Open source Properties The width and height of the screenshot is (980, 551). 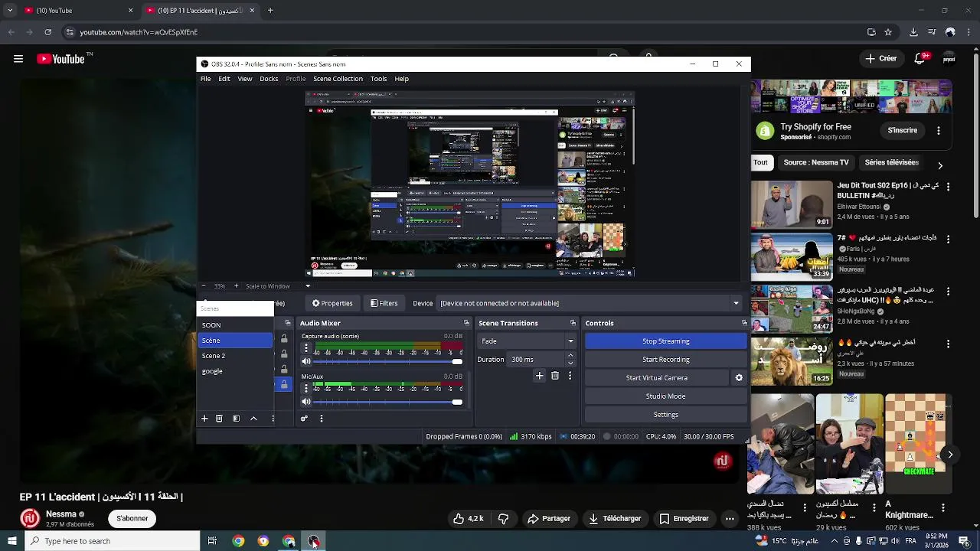[332, 303]
